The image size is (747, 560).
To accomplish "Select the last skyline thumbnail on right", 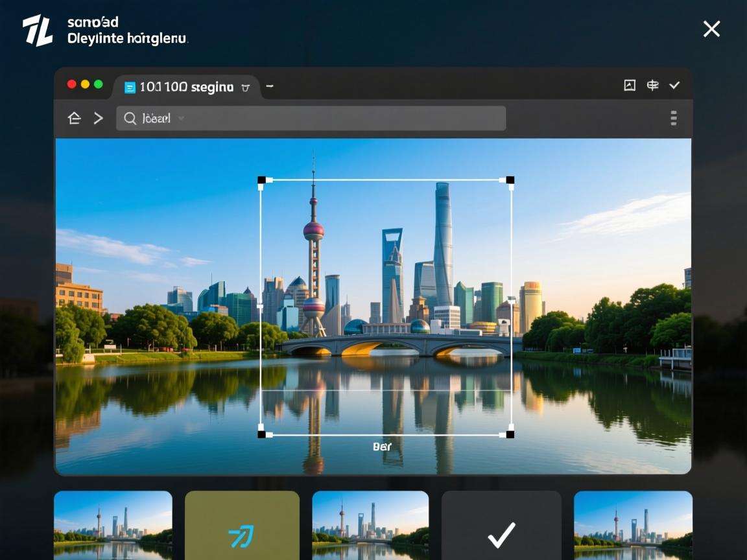I will (633, 525).
